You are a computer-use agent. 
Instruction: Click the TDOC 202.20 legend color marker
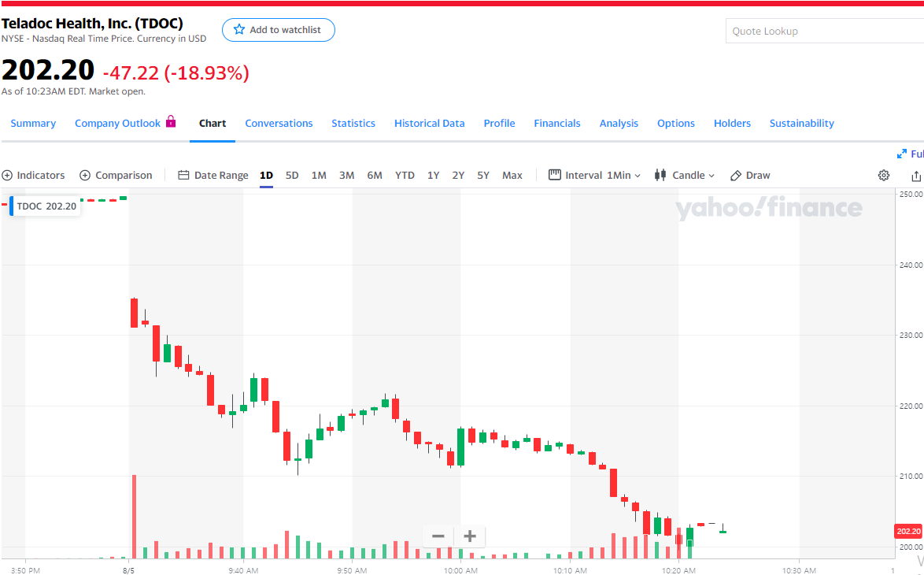coord(11,206)
